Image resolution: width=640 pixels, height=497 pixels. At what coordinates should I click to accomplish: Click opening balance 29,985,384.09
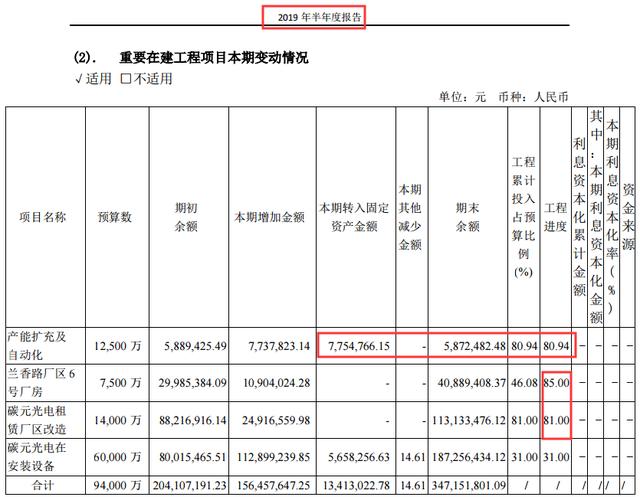tap(192, 383)
